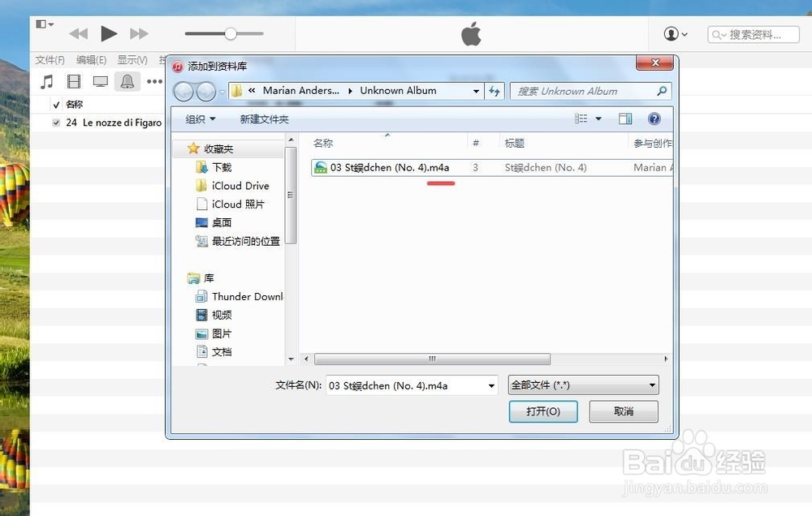Select the Tones bell icon

(x=127, y=81)
